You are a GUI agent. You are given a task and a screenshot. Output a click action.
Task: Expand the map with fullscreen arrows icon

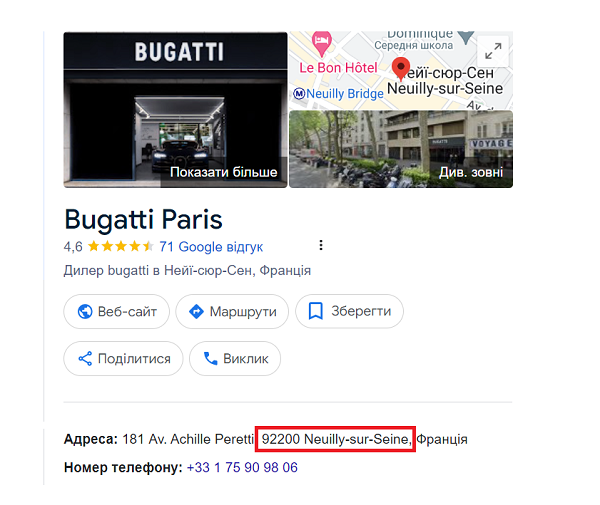click(x=493, y=51)
